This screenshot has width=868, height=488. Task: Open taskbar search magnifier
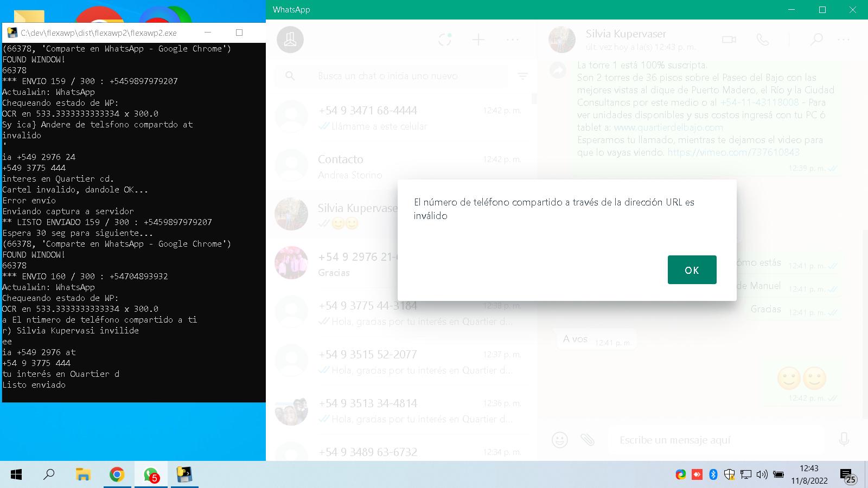click(49, 474)
